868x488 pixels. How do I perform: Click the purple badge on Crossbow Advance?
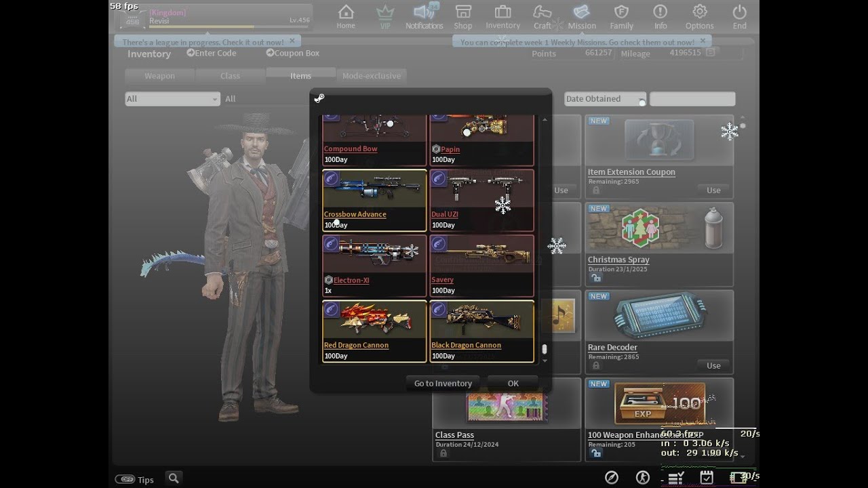331,178
